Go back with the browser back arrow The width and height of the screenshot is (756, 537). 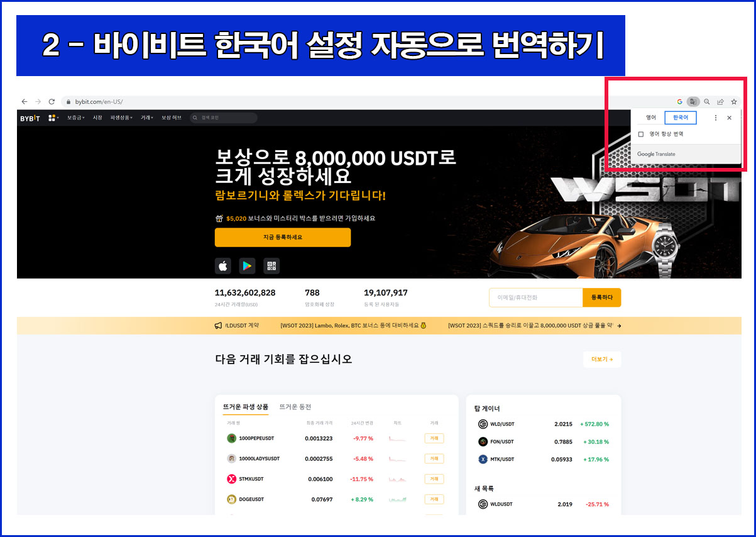[x=25, y=101]
